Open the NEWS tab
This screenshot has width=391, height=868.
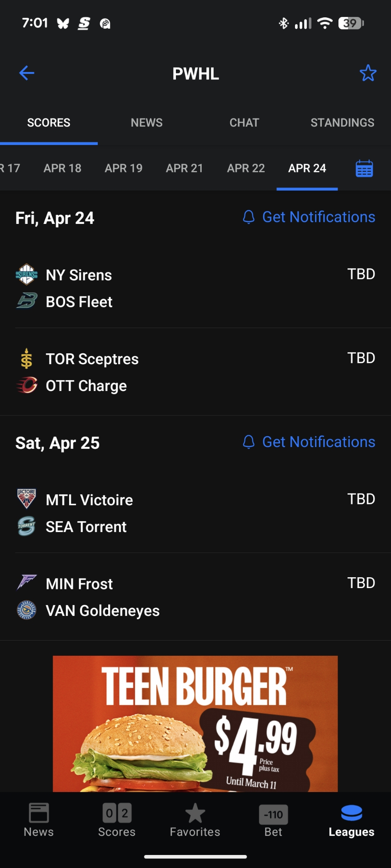click(146, 123)
